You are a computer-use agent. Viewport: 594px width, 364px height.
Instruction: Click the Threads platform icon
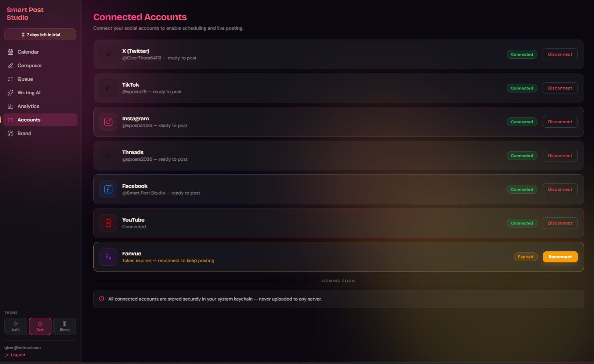[108, 156]
